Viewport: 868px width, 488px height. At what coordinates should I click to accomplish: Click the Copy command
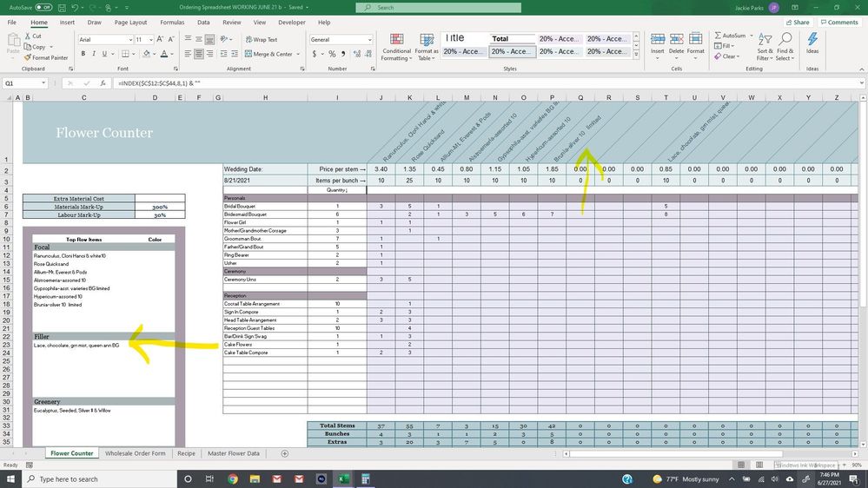click(35, 47)
